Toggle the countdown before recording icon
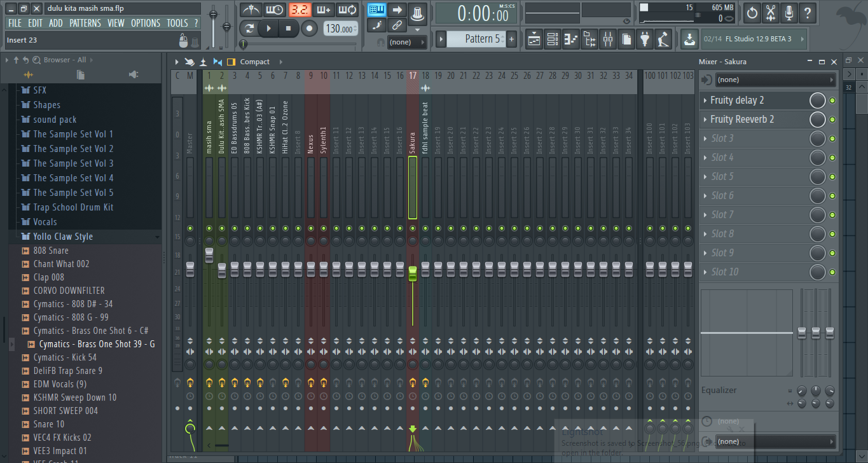868x463 pixels. [x=299, y=10]
